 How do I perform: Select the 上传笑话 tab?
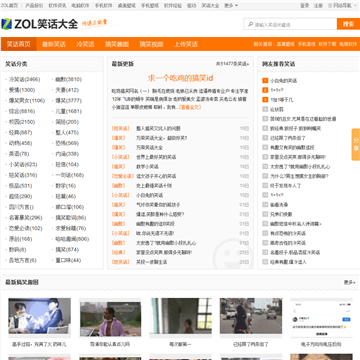tap(186, 44)
